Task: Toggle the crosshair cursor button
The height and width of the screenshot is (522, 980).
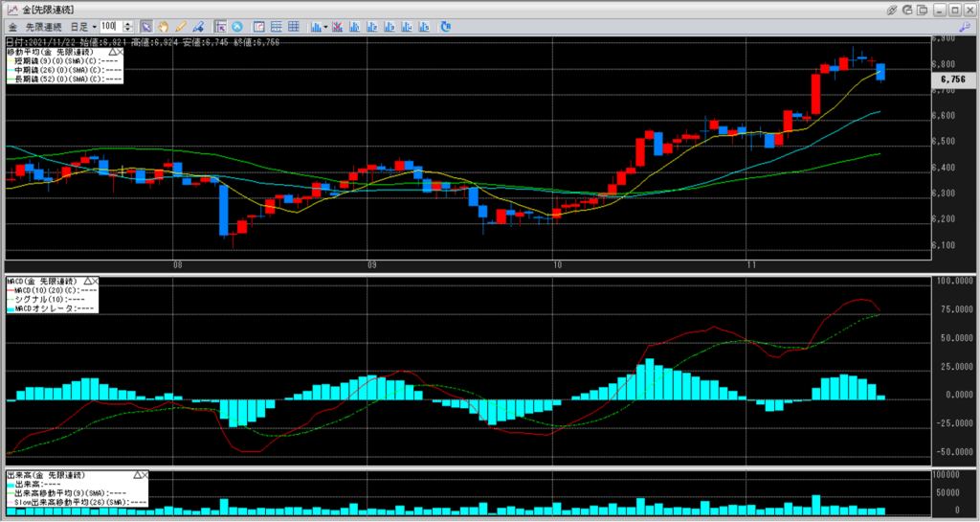Action: [220, 26]
